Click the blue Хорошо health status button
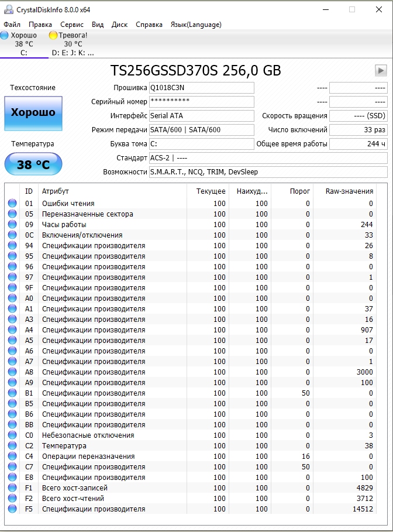The width and height of the screenshot is (393, 532). [x=33, y=114]
